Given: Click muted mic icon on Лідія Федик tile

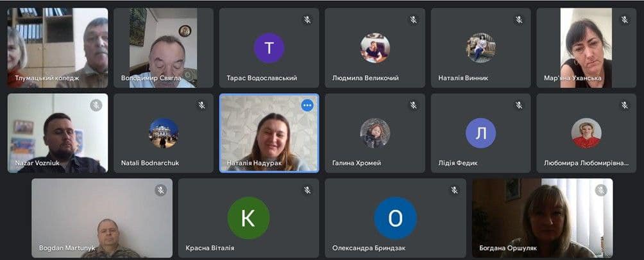Looking at the screenshot, I should pyautogui.click(x=519, y=105).
